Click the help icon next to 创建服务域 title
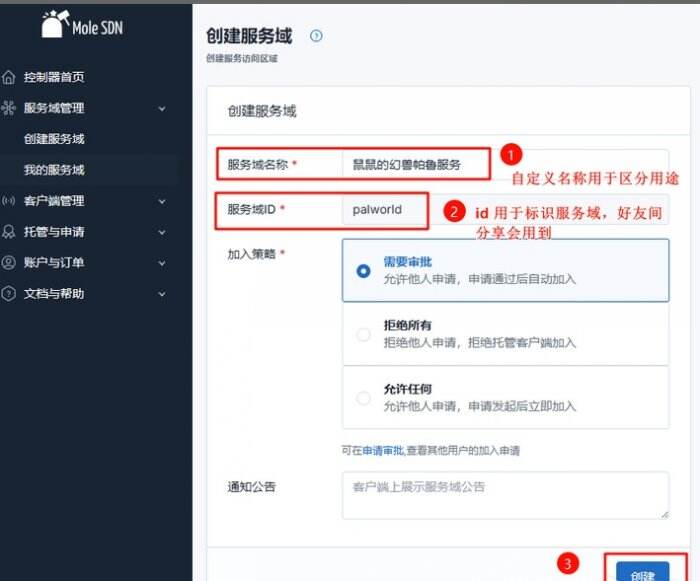This screenshot has width=700, height=581. coord(317,36)
